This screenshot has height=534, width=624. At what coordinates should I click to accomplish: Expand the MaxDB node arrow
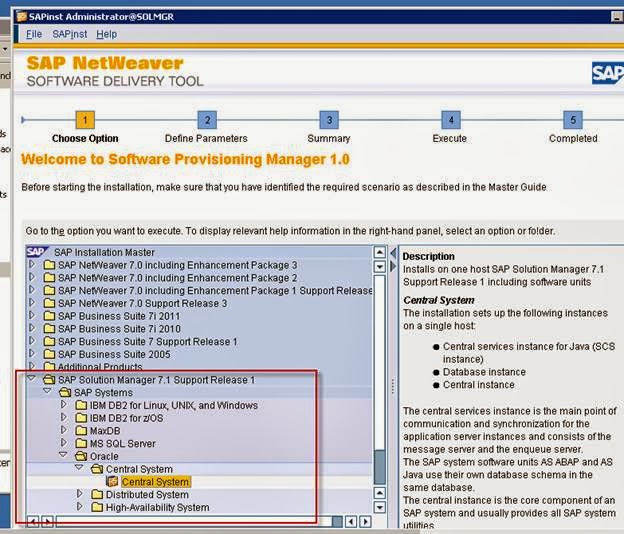64,430
